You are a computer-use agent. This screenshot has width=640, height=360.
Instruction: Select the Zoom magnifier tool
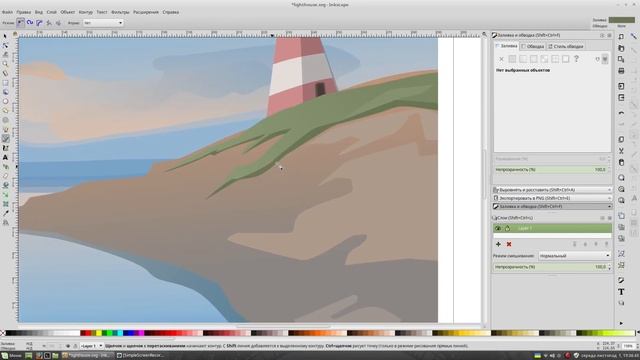click(5, 64)
